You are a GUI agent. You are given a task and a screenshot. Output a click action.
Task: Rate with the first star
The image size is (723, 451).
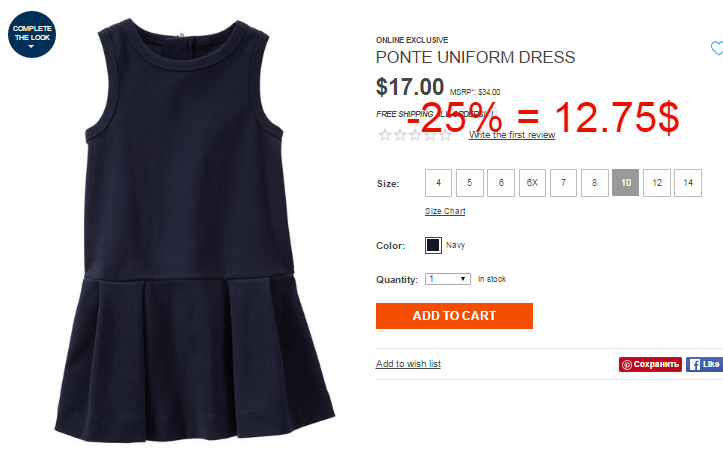385,135
